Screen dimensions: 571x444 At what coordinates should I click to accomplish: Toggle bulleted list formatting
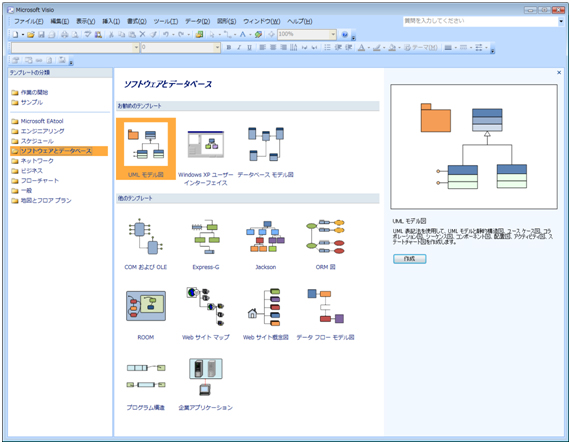(327, 48)
